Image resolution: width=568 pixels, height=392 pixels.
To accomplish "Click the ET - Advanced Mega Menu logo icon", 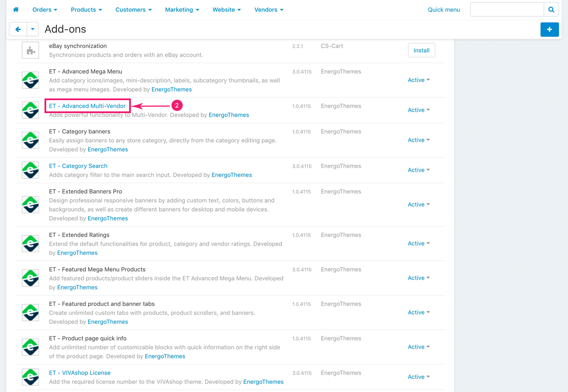I will 30,80.
